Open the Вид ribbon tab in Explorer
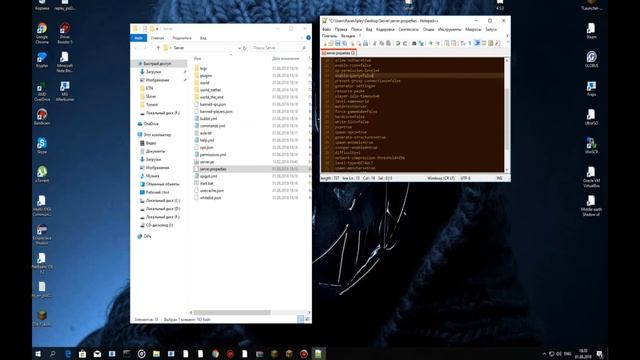 pos(203,38)
